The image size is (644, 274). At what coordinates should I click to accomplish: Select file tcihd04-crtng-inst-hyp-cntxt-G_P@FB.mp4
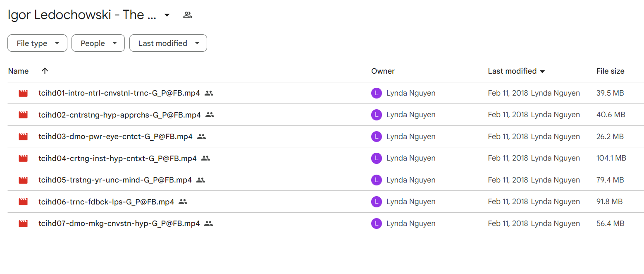tap(117, 158)
